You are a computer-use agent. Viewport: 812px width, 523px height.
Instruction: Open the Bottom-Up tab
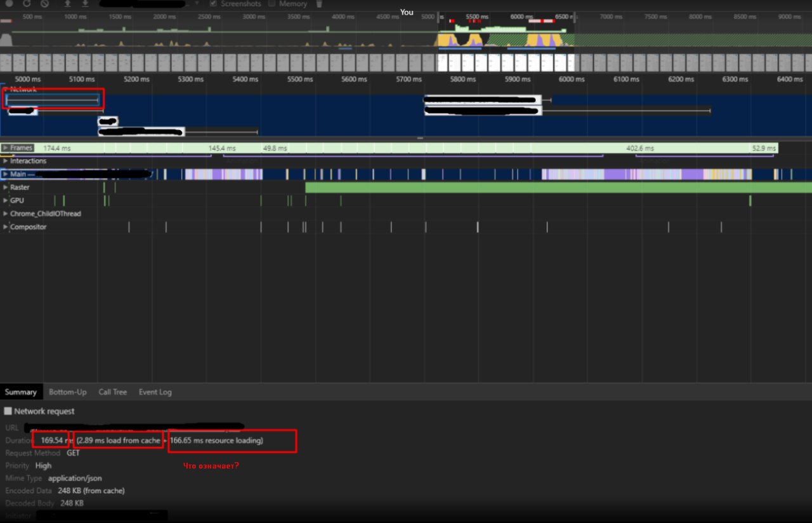68,392
